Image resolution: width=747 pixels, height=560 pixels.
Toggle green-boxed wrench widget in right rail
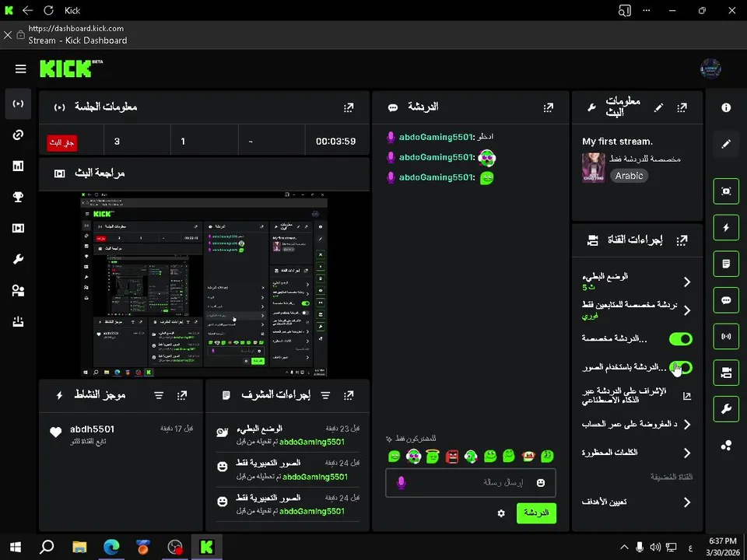pyautogui.click(x=726, y=408)
